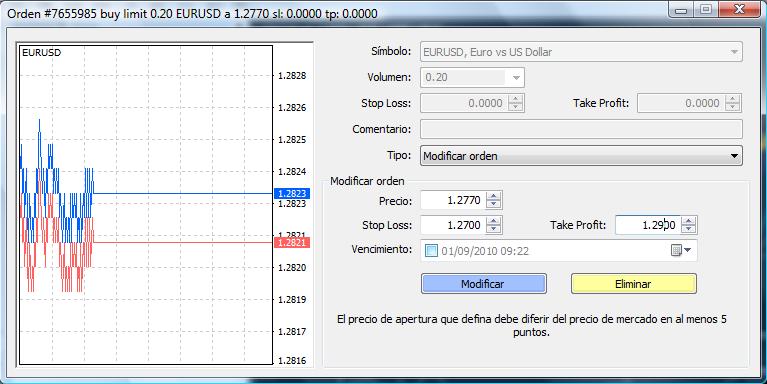Click the top Stop Loss 0.0000 stepper

click(x=516, y=103)
